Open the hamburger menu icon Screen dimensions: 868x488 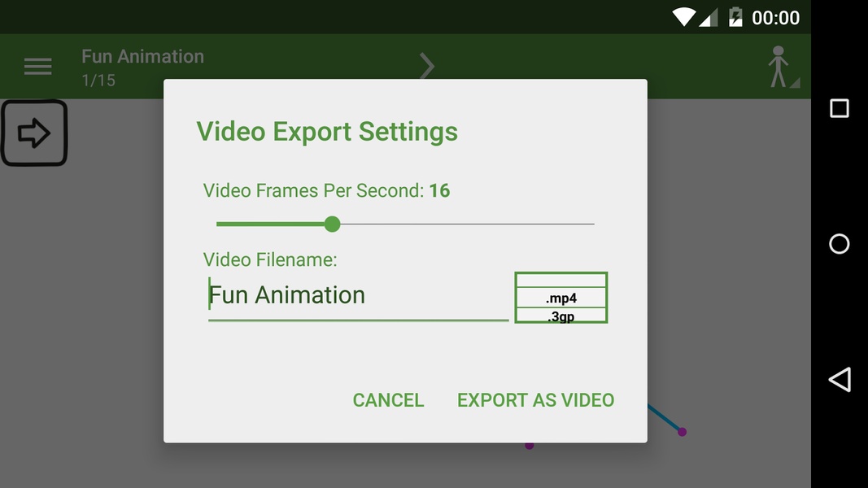click(37, 67)
